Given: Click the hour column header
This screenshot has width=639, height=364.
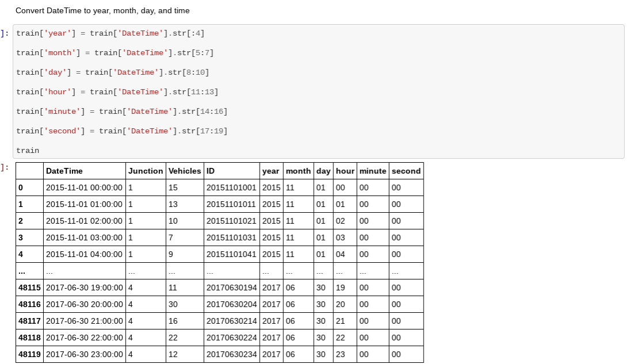Looking at the screenshot, I should (x=345, y=171).
